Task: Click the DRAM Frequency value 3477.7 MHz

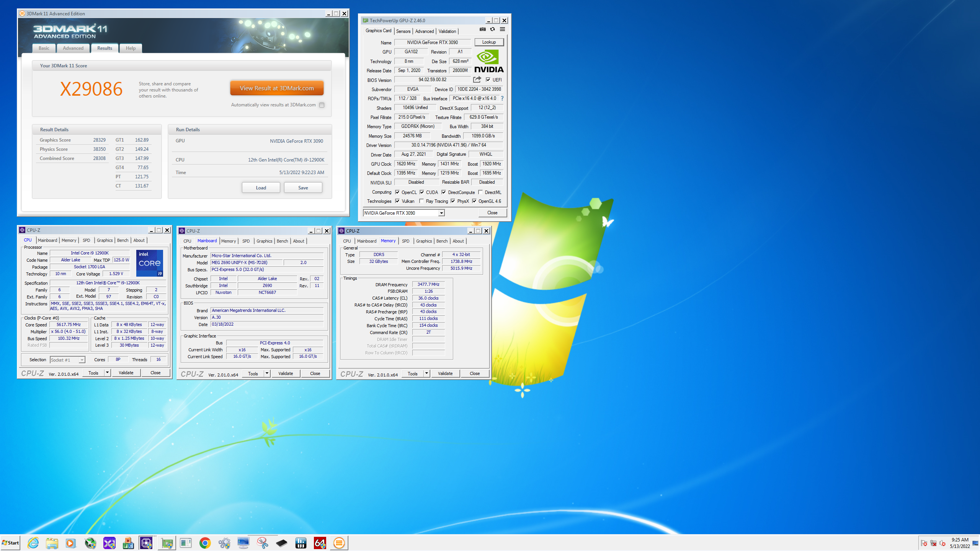Action: [428, 284]
